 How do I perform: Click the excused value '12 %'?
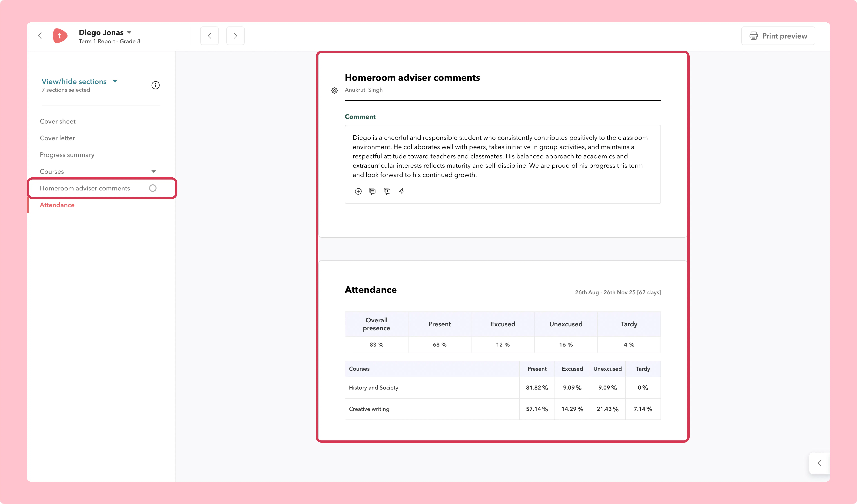point(503,345)
